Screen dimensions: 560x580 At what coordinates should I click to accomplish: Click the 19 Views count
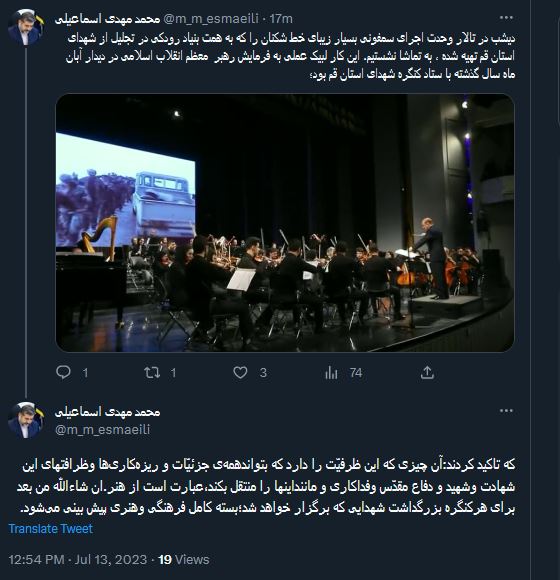tap(184, 559)
